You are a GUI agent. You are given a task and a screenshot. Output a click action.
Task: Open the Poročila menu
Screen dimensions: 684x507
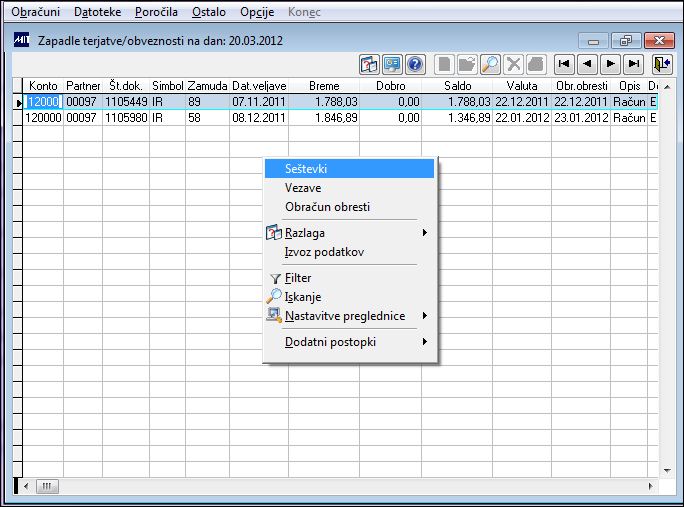tap(156, 12)
